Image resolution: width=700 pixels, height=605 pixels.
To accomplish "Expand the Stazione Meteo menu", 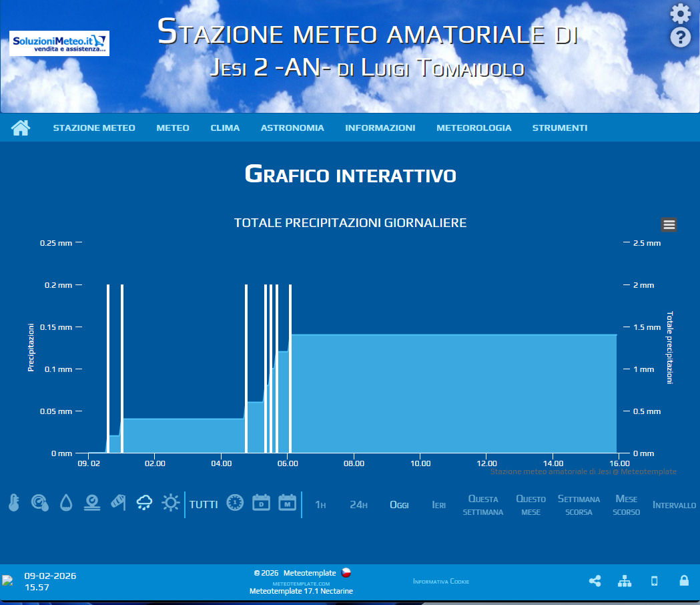I will click(94, 128).
